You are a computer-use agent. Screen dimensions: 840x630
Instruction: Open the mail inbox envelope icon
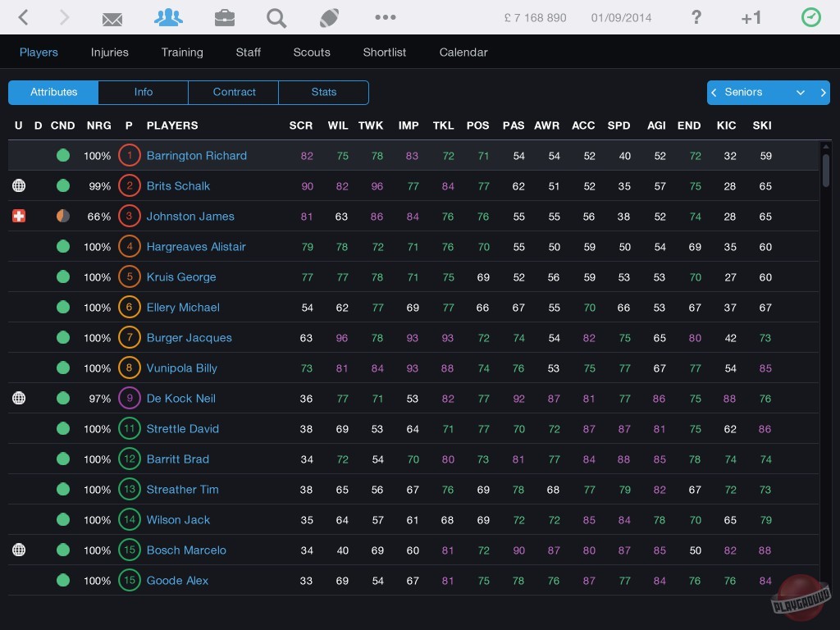click(112, 18)
